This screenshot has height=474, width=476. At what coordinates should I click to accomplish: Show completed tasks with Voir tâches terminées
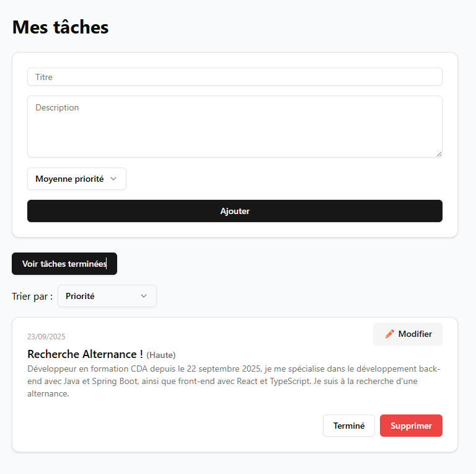point(64,264)
